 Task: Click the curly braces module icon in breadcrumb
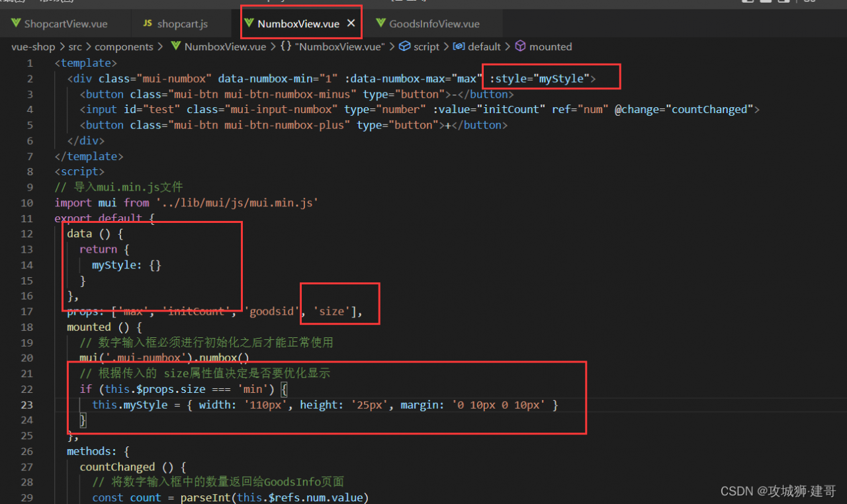[286, 47]
